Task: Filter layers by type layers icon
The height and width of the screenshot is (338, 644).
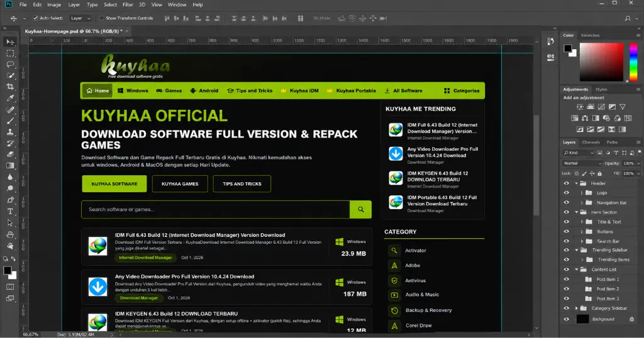Action: [x=616, y=153]
